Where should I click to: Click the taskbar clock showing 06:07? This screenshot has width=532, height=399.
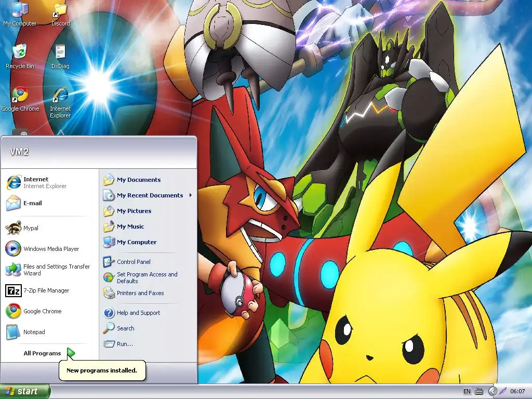pyautogui.click(x=517, y=391)
